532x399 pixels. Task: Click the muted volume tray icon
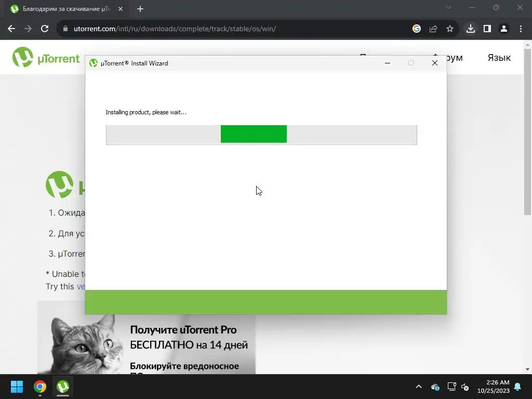point(465,387)
